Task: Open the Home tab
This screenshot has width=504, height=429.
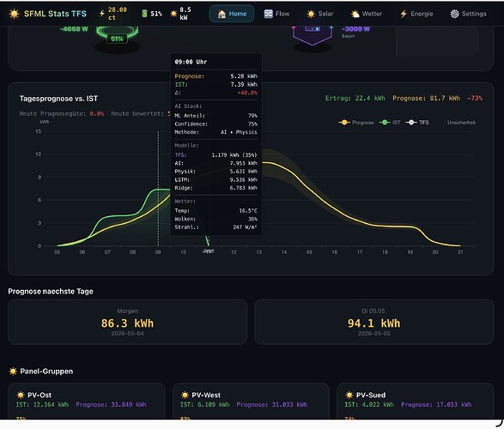Action: 232,14
